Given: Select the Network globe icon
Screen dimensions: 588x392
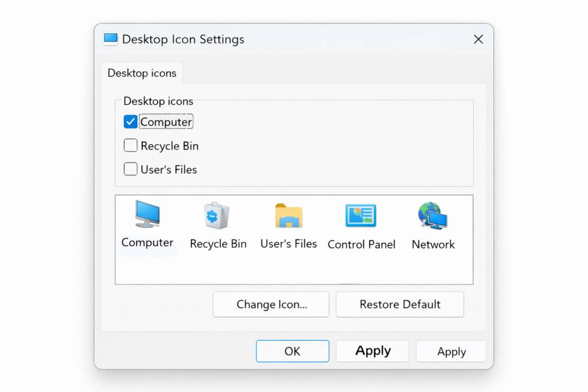Looking at the screenshot, I should pos(433,216).
